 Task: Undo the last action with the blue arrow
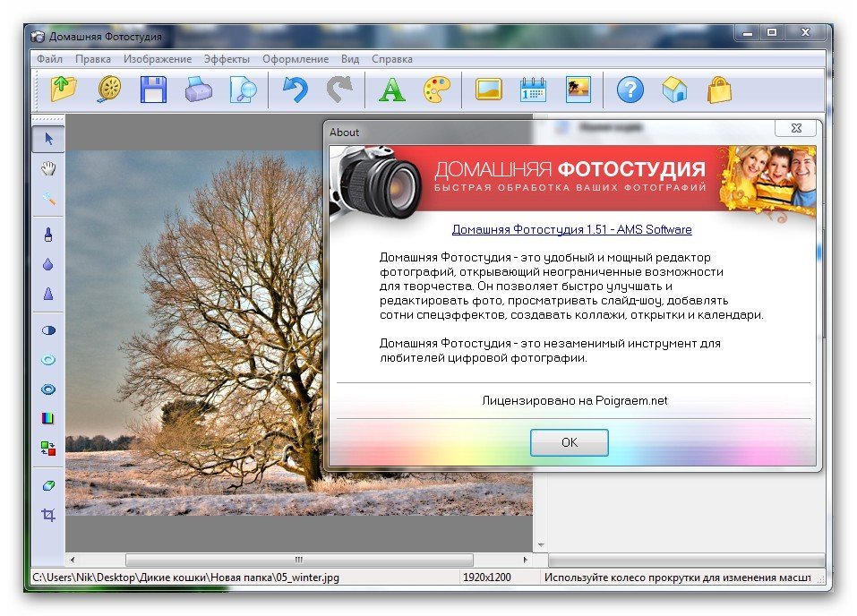point(295,90)
